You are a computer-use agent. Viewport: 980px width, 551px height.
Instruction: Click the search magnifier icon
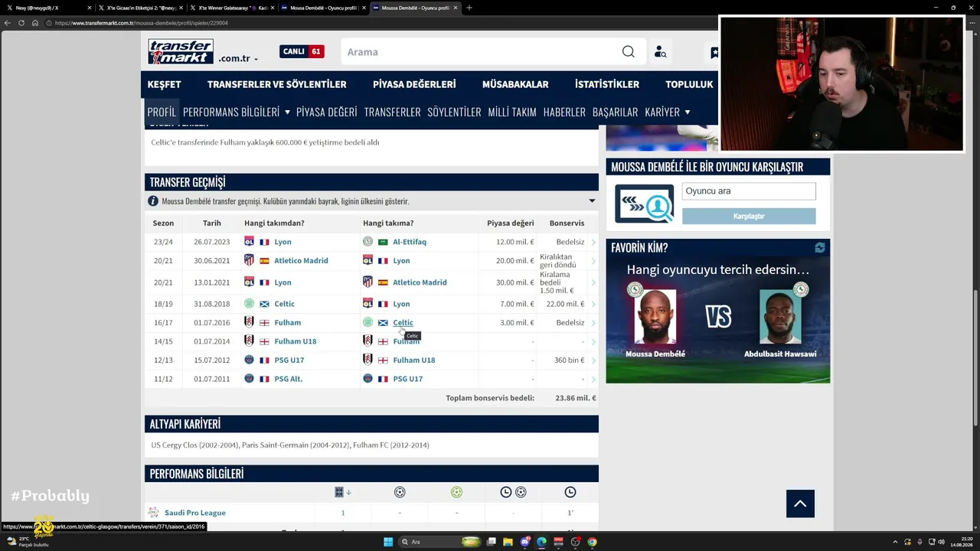[628, 52]
